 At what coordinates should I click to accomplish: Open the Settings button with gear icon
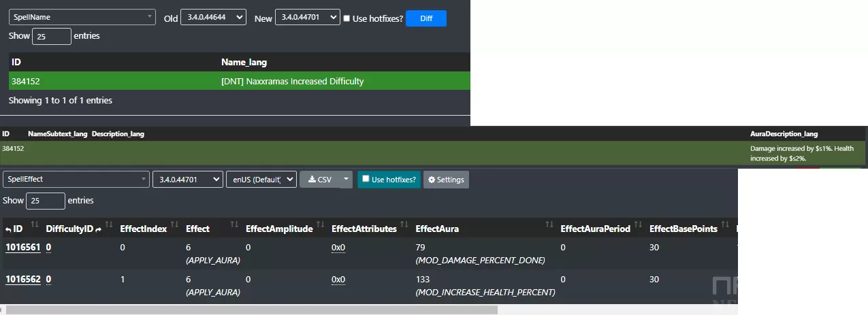pyautogui.click(x=446, y=180)
